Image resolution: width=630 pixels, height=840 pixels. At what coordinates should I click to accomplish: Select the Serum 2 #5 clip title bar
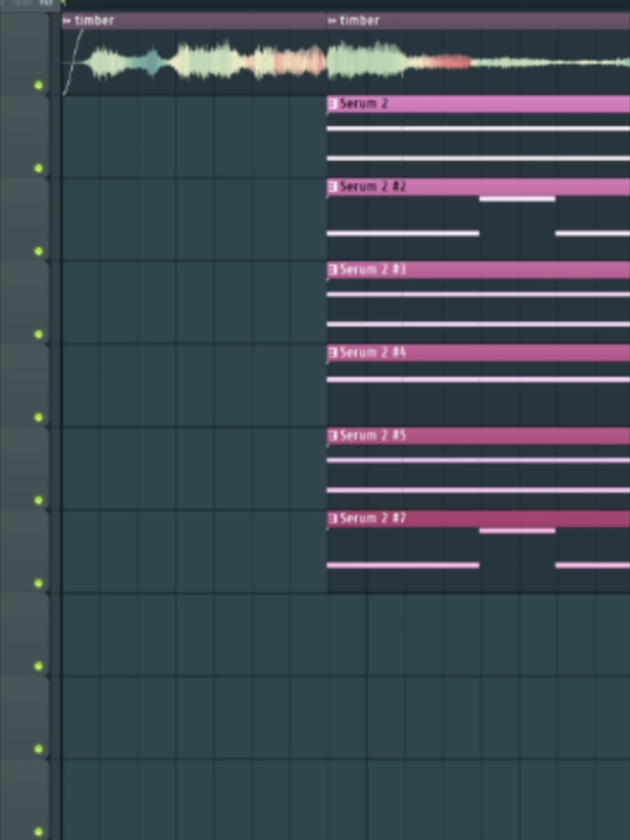[x=478, y=436]
